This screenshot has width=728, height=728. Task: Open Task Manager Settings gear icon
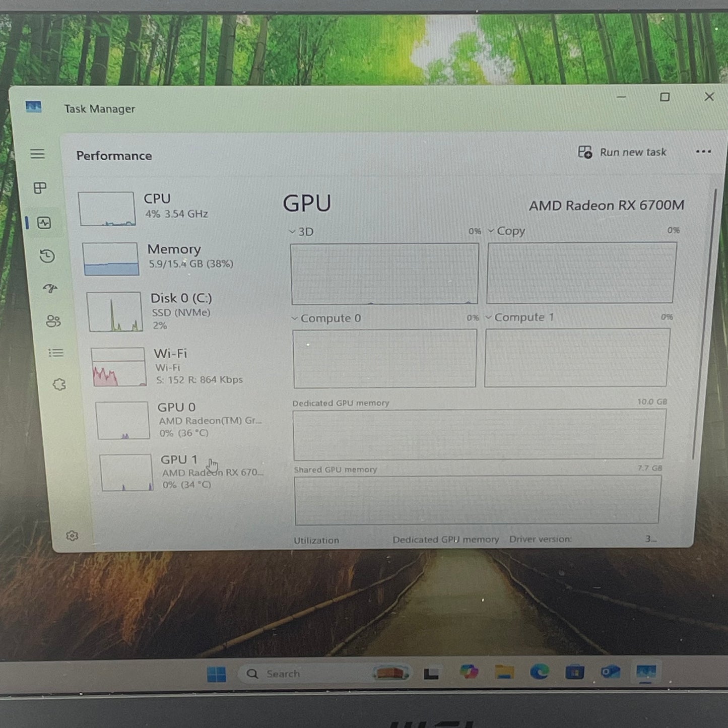pyautogui.click(x=72, y=536)
